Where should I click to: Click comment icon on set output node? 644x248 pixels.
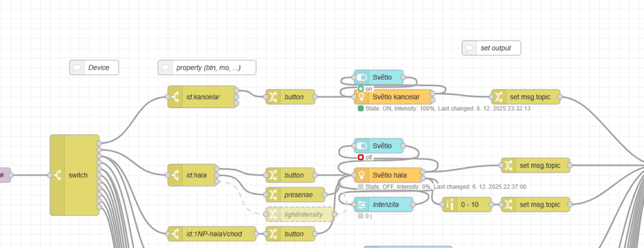point(469,48)
